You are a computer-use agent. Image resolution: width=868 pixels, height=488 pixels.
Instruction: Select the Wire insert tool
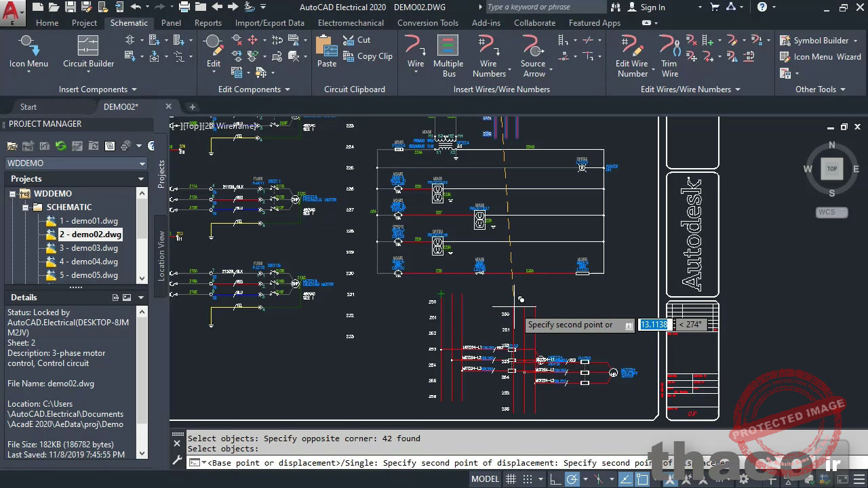pos(415,52)
